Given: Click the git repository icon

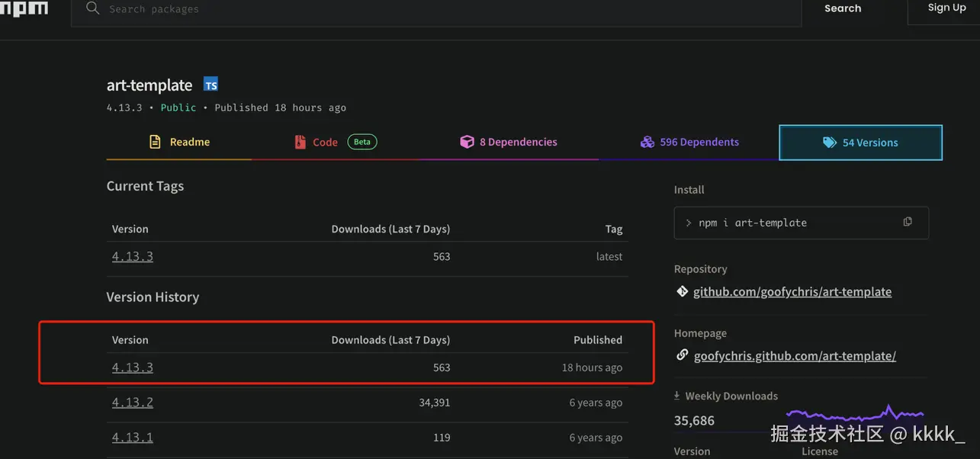Looking at the screenshot, I should (683, 291).
